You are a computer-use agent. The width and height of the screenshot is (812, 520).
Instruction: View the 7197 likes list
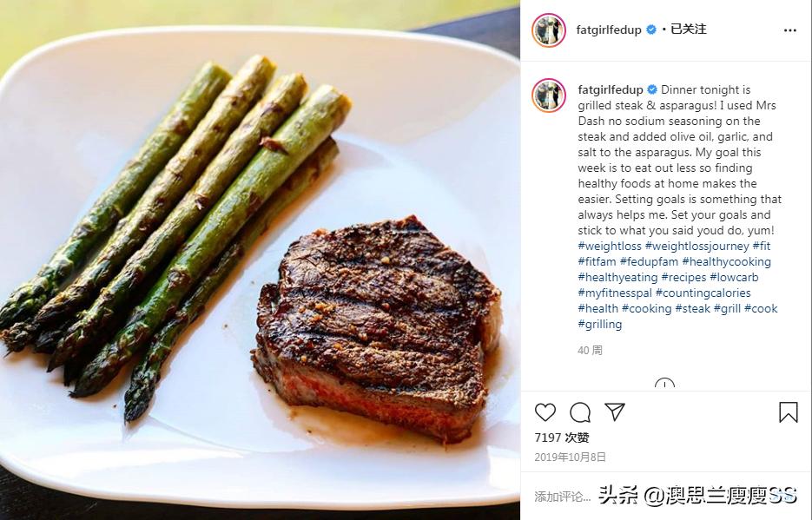click(562, 438)
